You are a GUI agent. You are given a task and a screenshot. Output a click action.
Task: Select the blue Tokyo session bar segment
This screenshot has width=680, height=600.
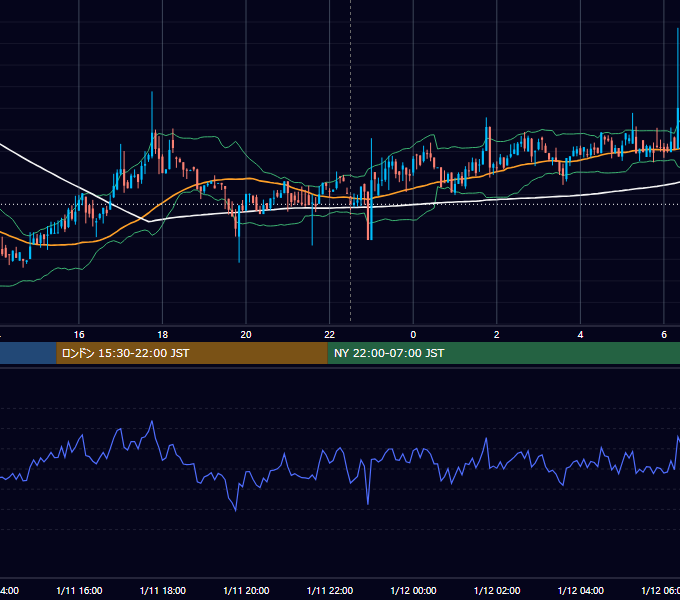pyautogui.click(x=28, y=353)
